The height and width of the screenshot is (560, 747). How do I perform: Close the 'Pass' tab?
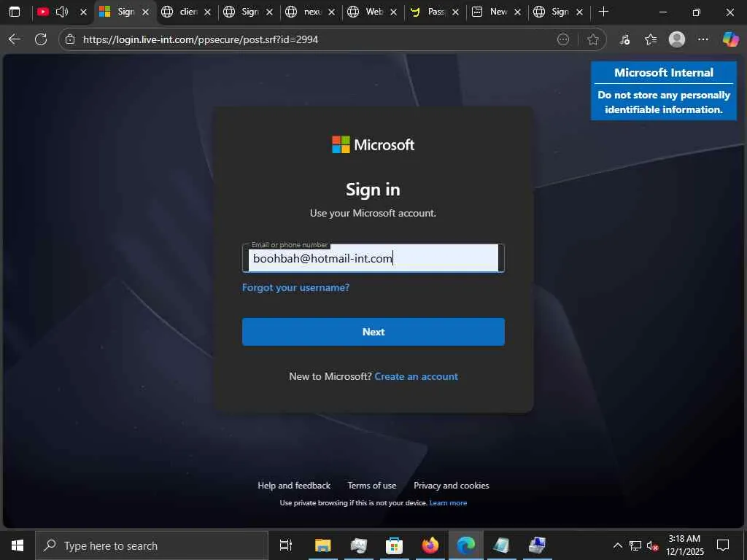pyautogui.click(x=455, y=12)
